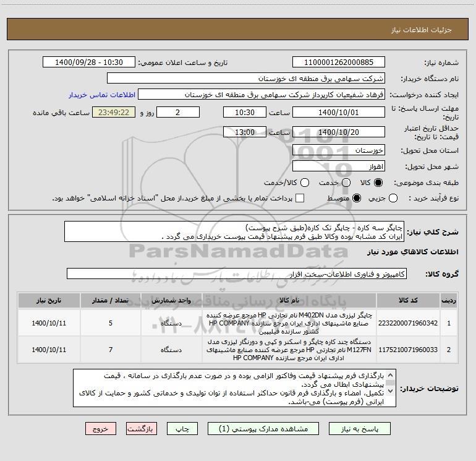Click the buyer organization name field

[246, 79]
